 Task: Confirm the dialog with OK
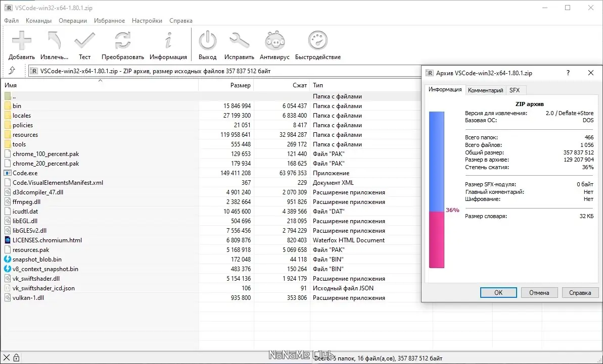(498, 293)
